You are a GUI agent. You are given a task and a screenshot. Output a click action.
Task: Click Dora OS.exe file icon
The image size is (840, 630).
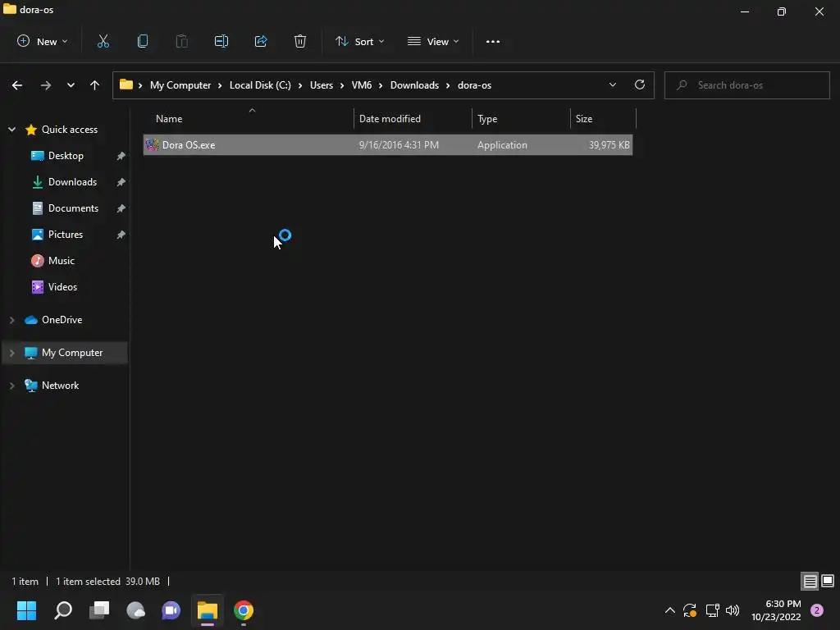pos(152,144)
